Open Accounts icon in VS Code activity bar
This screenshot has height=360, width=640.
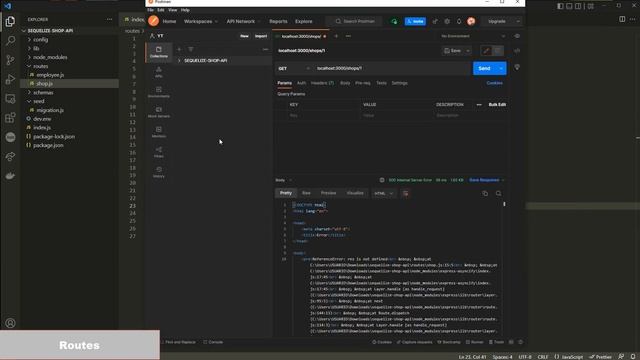point(10,323)
